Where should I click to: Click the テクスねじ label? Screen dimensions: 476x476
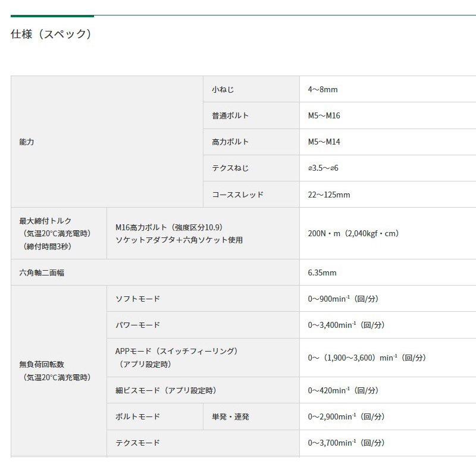[x=230, y=168]
